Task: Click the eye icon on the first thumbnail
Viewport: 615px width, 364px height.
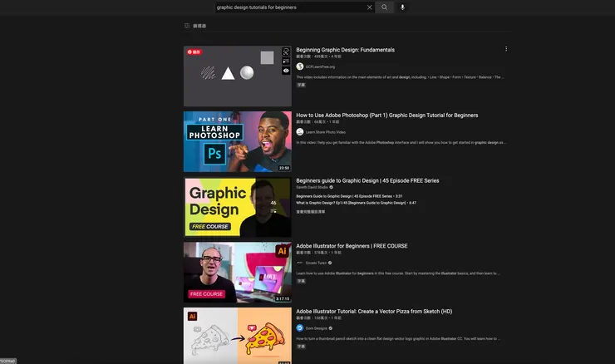Action: 286,71
